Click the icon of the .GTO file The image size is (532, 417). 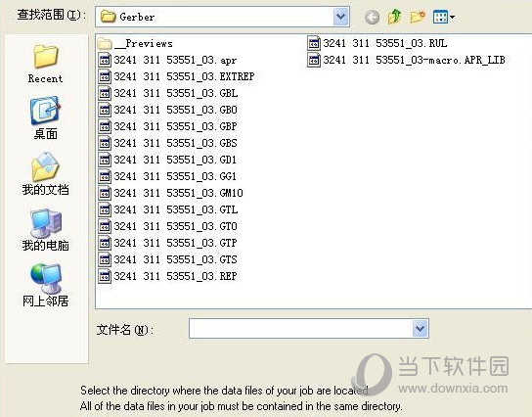pyautogui.click(x=105, y=226)
